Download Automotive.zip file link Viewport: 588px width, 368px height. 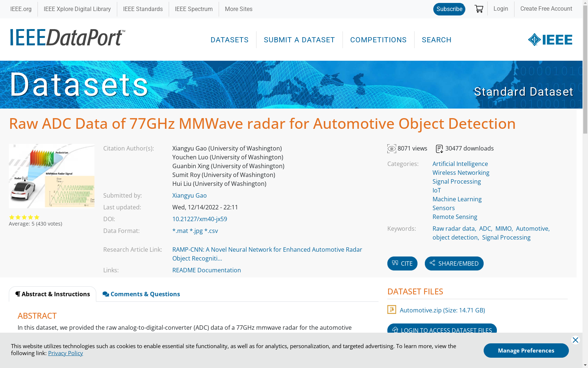442,310
